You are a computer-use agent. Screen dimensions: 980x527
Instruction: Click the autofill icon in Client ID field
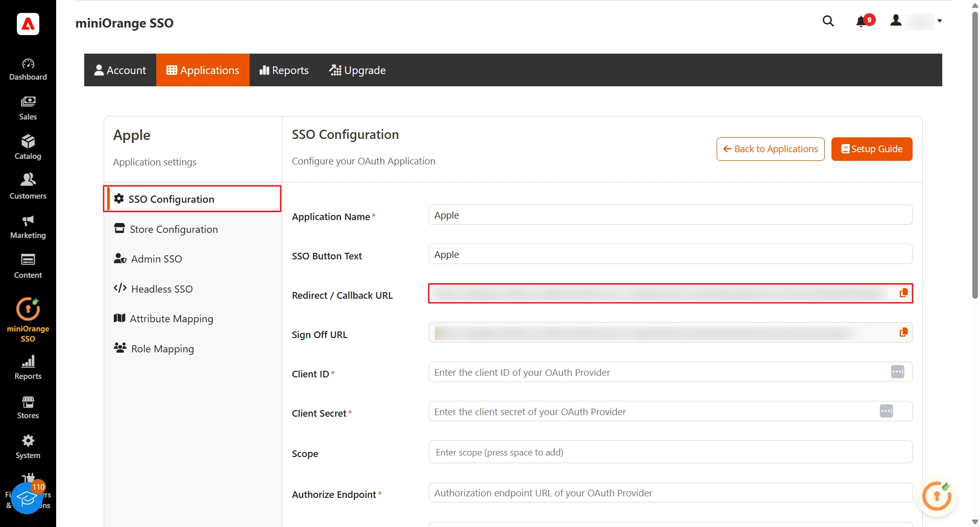(897, 372)
